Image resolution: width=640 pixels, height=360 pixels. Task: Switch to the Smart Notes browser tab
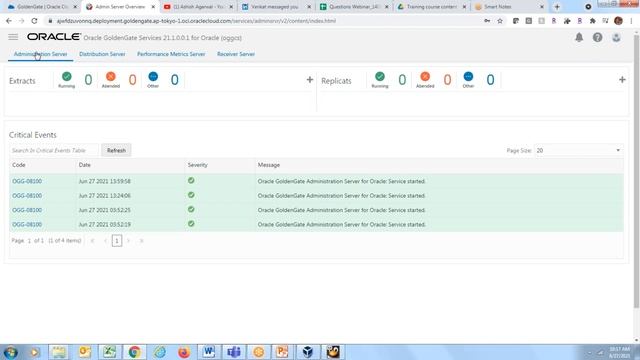[509, 7]
